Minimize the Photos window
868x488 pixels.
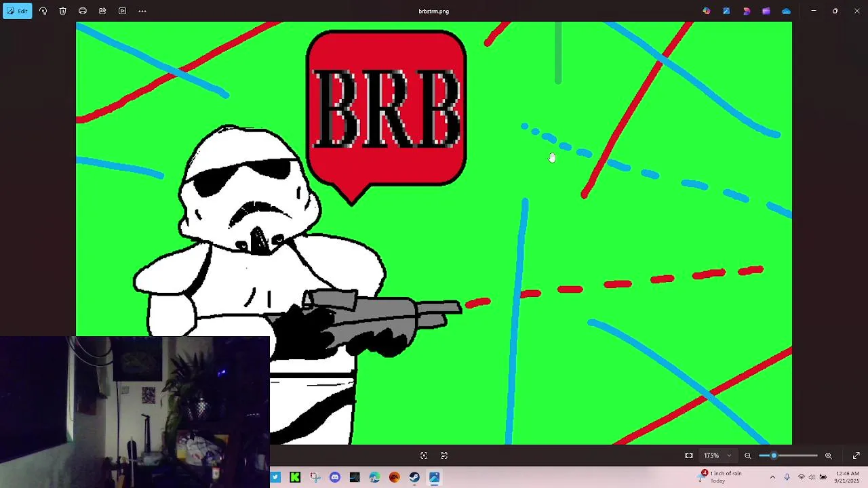point(814,11)
